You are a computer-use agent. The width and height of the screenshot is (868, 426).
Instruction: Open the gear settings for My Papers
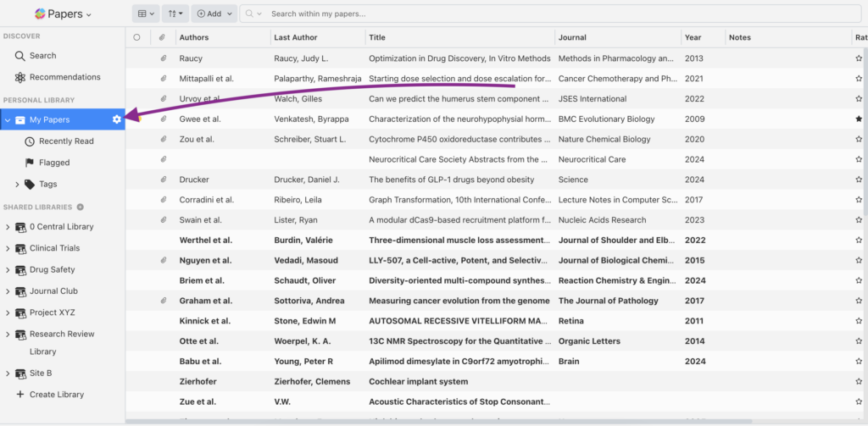coord(117,119)
